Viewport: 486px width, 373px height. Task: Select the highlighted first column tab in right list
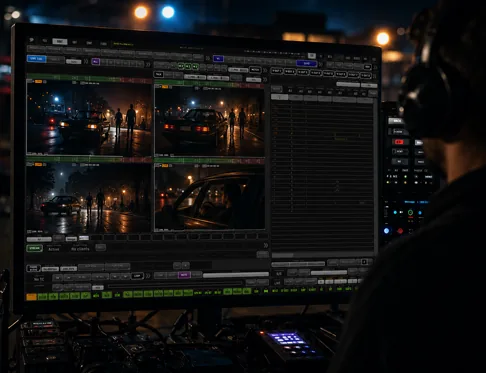click(279, 97)
